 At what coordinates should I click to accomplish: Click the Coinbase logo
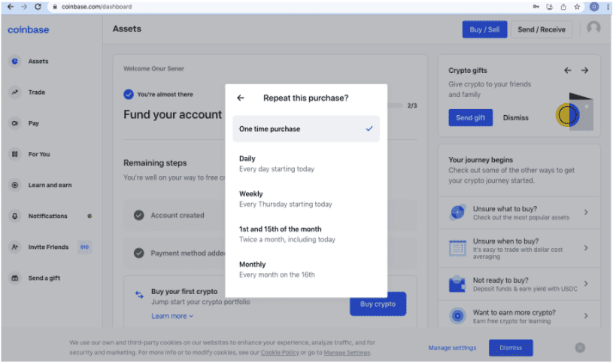28,30
